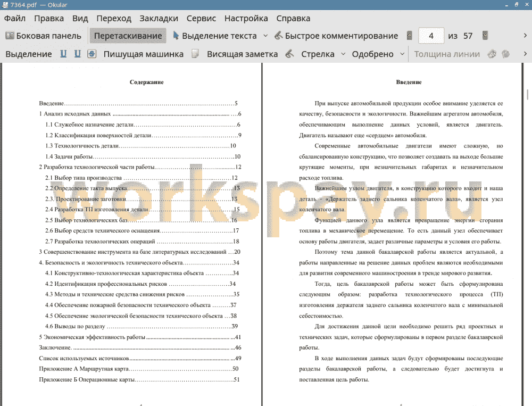The width and height of the screenshot is (532, 406).
Task: Expand the main toolbar overflow chevron
Action: (525, 36)
